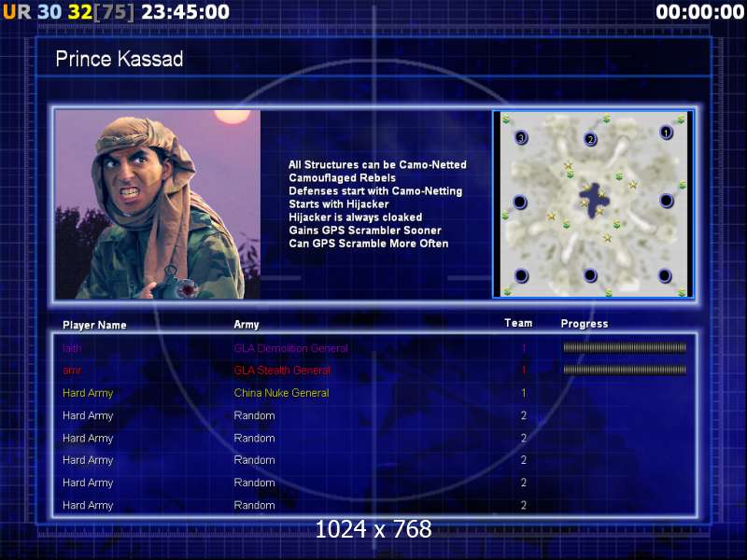Image resolution: width=747 pixels, height=560 pixels.
Task: Pick the bottom-left corner start spot on minimap
Action: click(521, 275)
